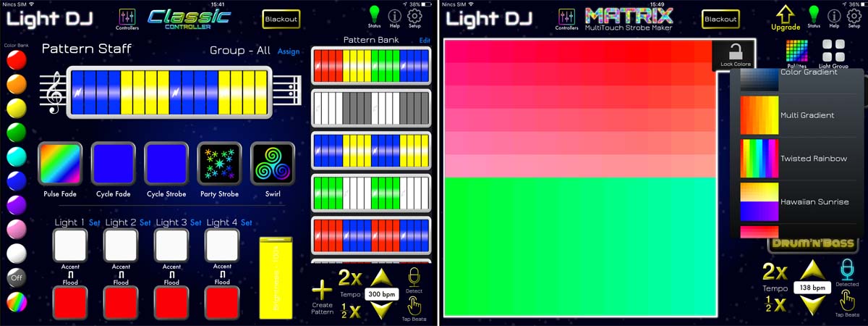The image size is (868, 326).
Task: Pick the rainbow Color Bank swatch
Action: 15,301
